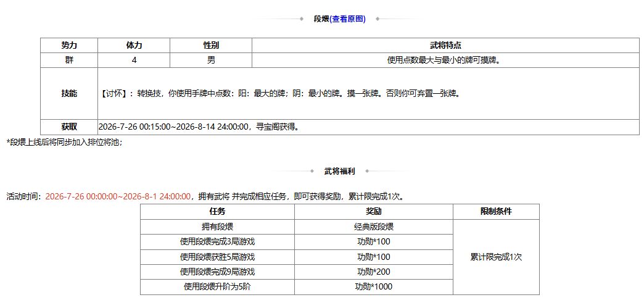
Task: Click the 段煨上线后将同步加入排位将池 note
Action: [x=65, y=142]
